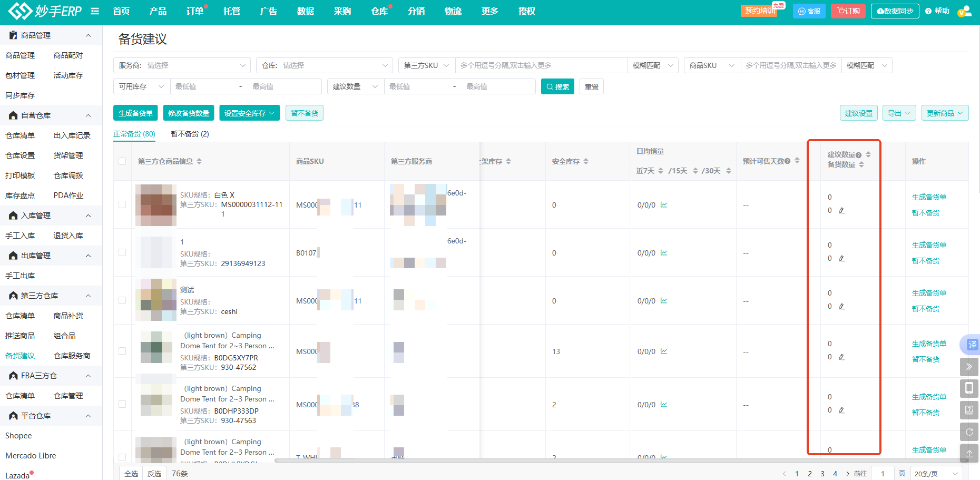Screen dimensions: 980x480
Task: Click the scroll-to-top floating icon
Action: click(969, 453)
